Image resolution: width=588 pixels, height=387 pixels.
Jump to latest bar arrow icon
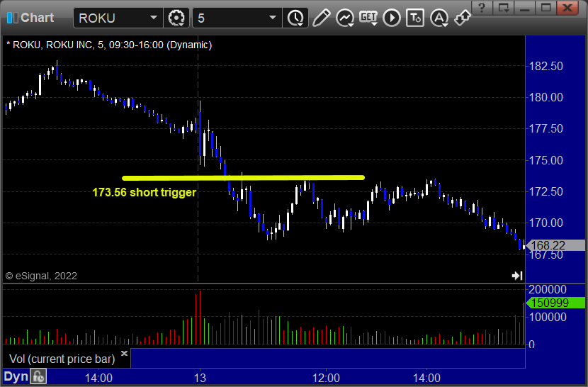pos(517,276)
